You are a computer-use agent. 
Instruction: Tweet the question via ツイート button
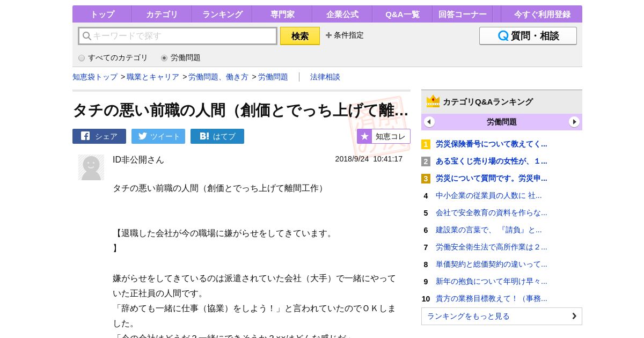[x=158, y=136]
